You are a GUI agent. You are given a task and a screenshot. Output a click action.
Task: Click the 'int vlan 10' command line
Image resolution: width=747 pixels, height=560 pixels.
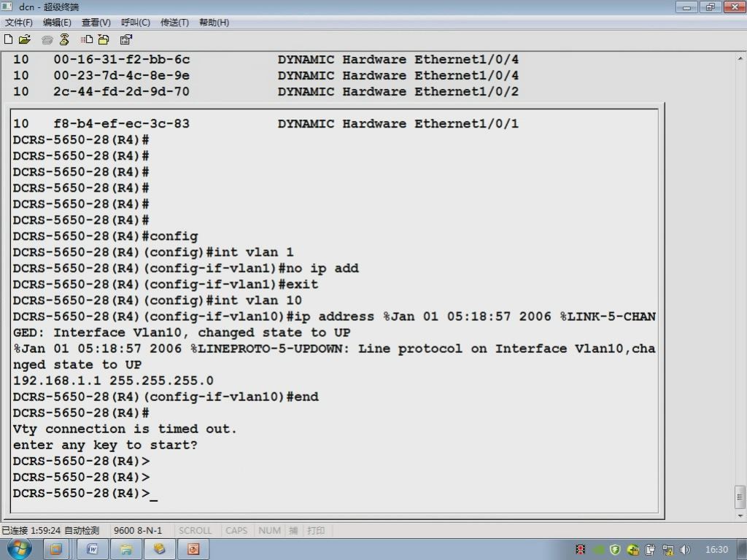[x=158, y=300]
